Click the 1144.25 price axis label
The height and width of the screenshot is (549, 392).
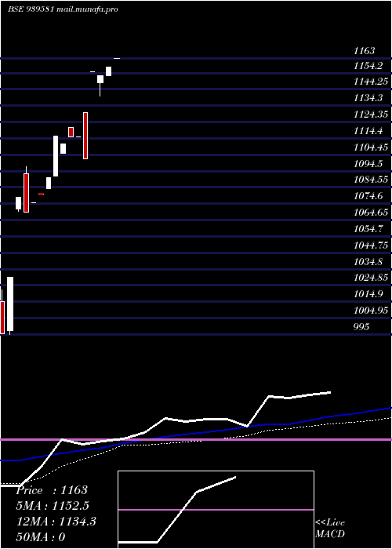point(371,82)
